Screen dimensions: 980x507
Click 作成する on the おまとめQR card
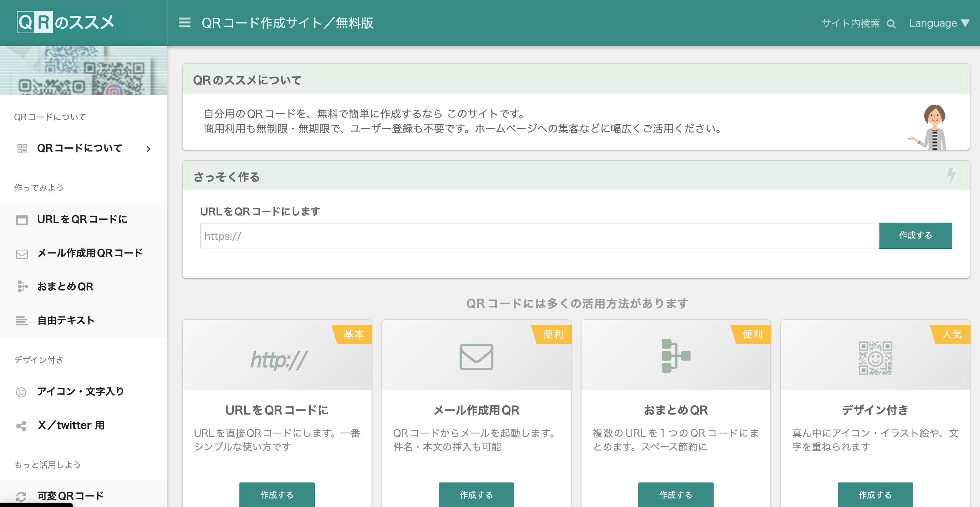click(675, 495)
